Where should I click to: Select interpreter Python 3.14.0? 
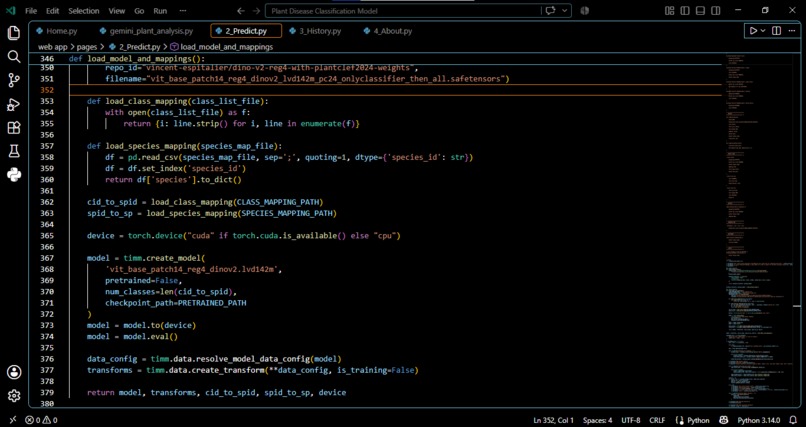pos(759,420)
